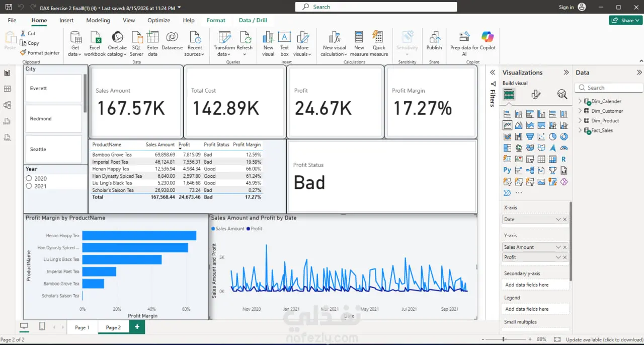Screen dimensions: 644x345
Task: Adjust the zoom slider in status bar
Action: point(504,339)
